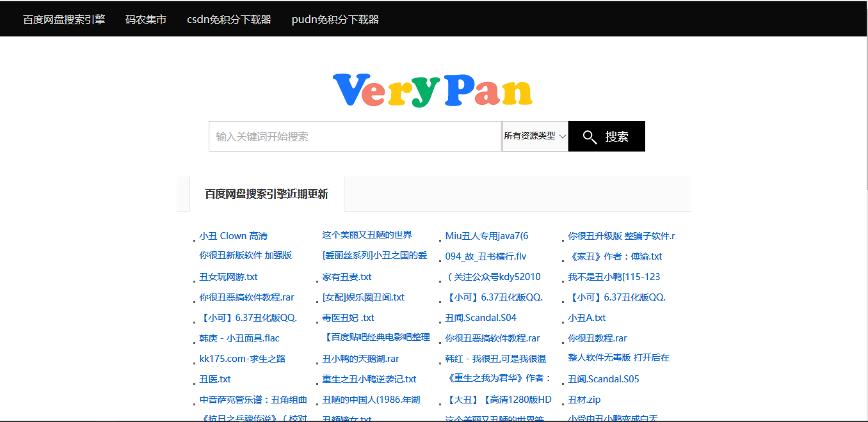The height and width of the screenshot is (422, 868).
Task: Open the (关注公众号kdy52010 link
Action: 493,277
